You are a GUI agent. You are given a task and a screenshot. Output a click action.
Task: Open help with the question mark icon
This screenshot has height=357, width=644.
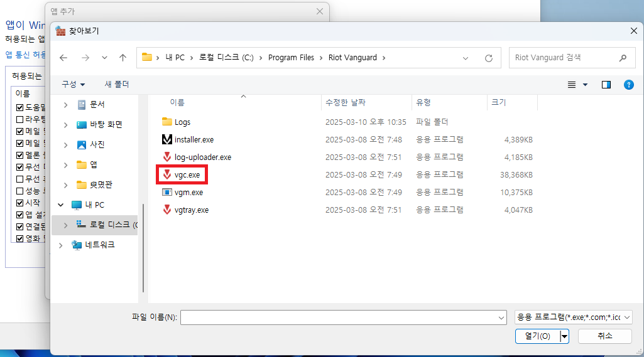(628, 85)
